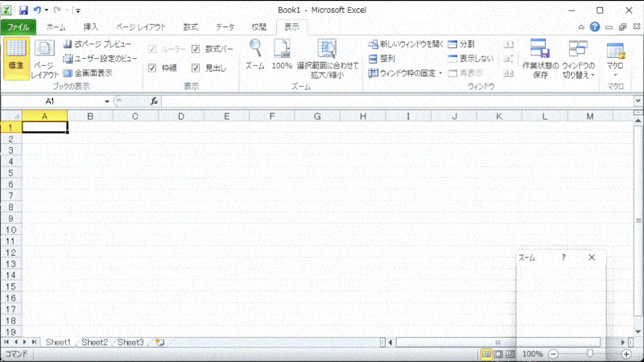Click 表示しない hide window button
The height and width of the screenshot is (362, 644).
[471, 59]
